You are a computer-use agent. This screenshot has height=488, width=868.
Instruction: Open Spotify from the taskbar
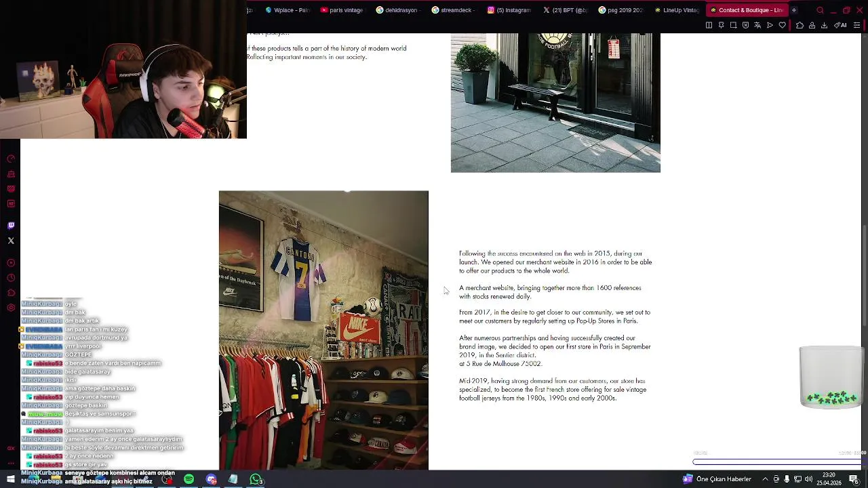click(x=189, y=479)
